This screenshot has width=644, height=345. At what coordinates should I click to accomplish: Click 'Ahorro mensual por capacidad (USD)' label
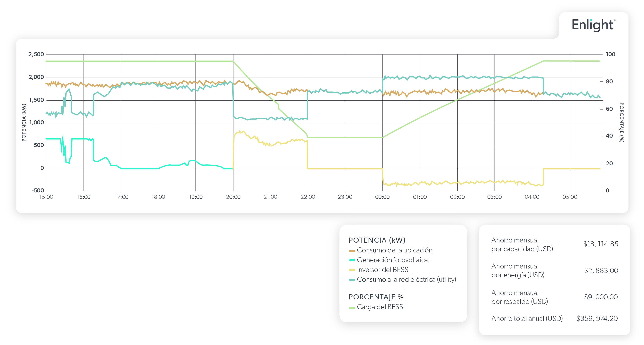[x=522, y=244]
